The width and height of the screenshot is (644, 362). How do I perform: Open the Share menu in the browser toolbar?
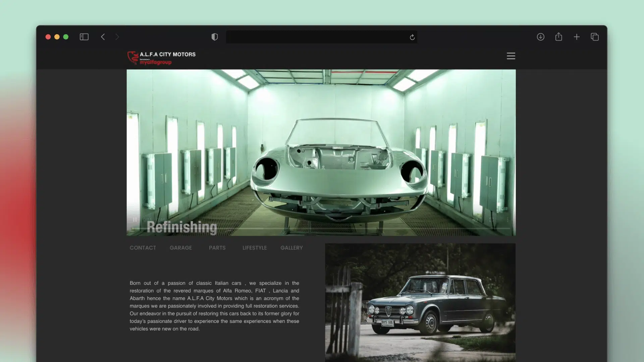click(x=559, y=37)
